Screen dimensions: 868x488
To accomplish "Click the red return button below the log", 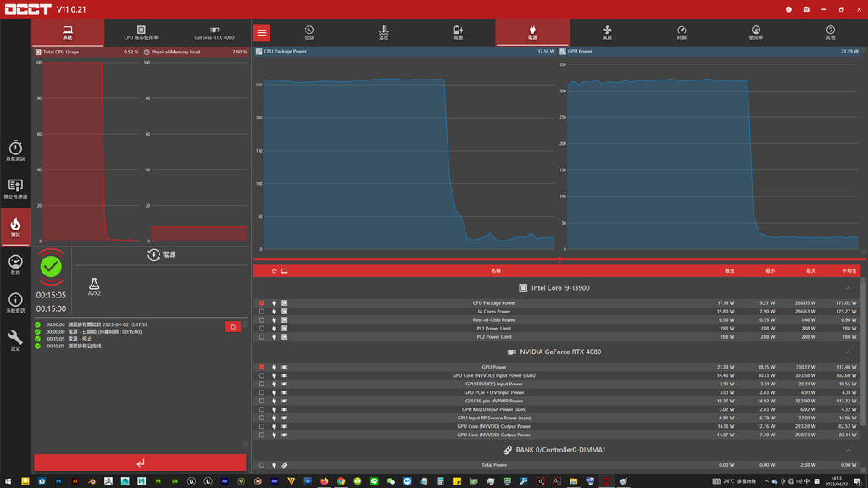I will [140, 463].
